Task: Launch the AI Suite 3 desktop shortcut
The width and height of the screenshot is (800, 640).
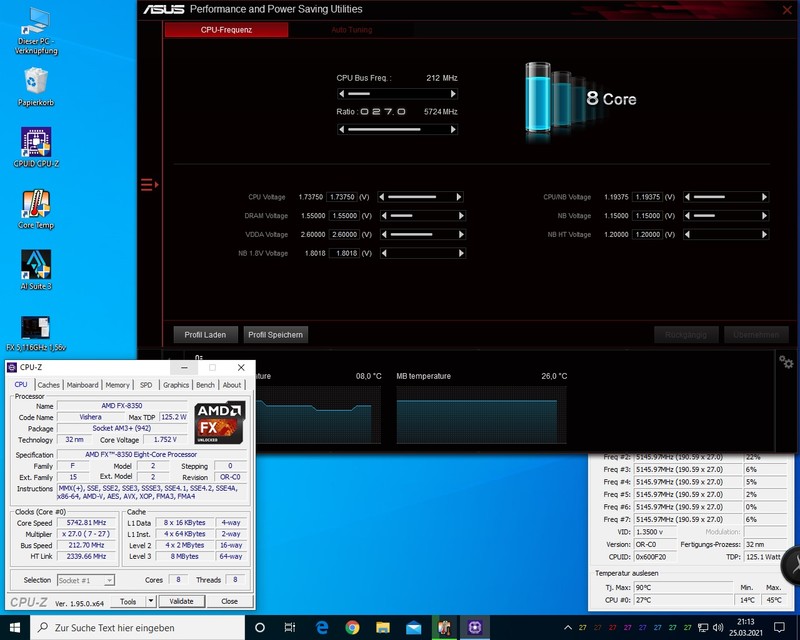Action: pos(36,270)
